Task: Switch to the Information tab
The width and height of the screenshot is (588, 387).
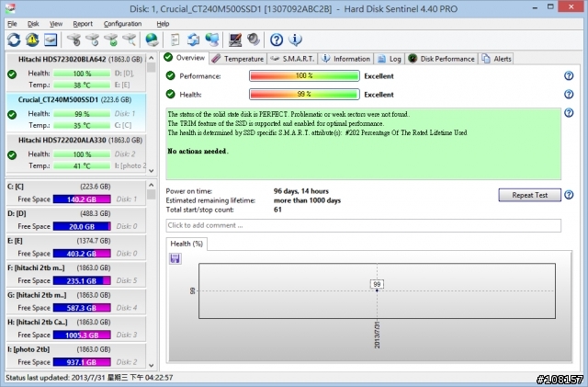Action: [346, 59]
